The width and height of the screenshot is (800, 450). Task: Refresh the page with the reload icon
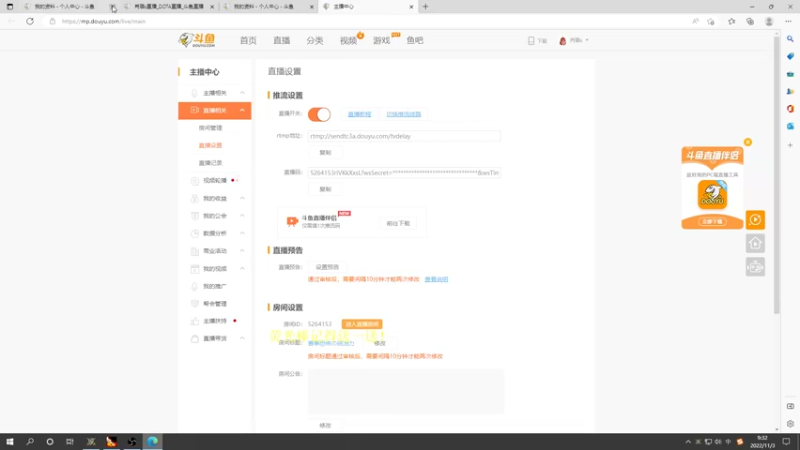click(x=30, y=21)
